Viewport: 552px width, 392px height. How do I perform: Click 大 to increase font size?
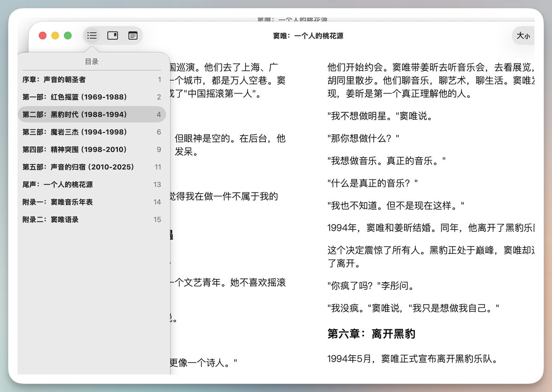coord(520,35)
